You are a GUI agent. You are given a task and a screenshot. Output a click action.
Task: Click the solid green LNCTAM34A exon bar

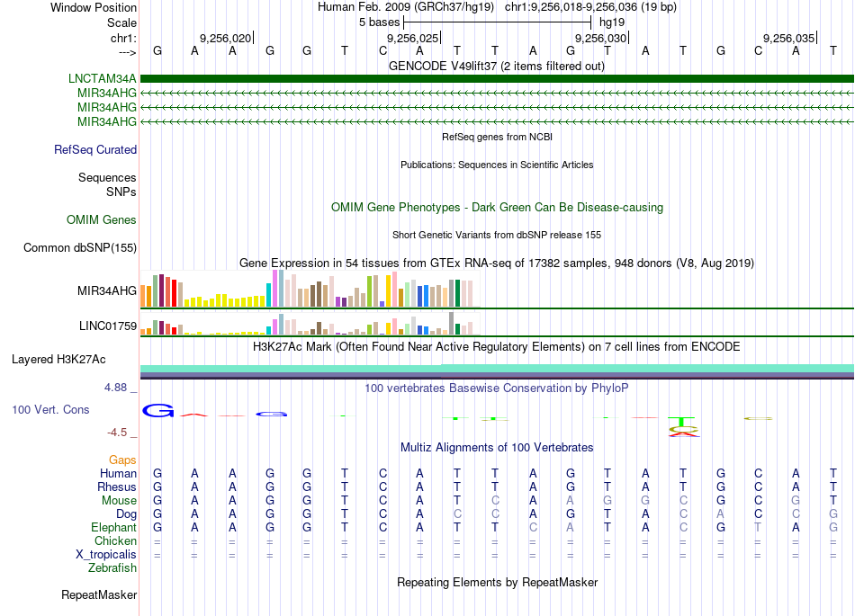coord(497,79)
